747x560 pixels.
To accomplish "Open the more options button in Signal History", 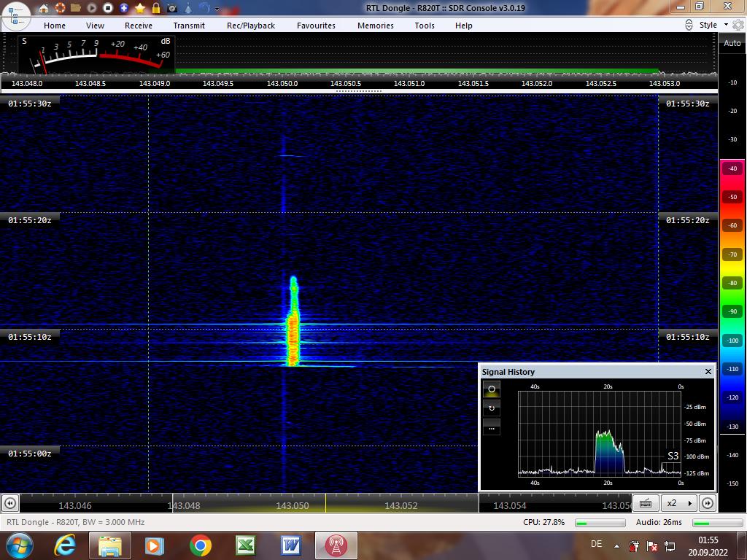I will pos(492,427).
